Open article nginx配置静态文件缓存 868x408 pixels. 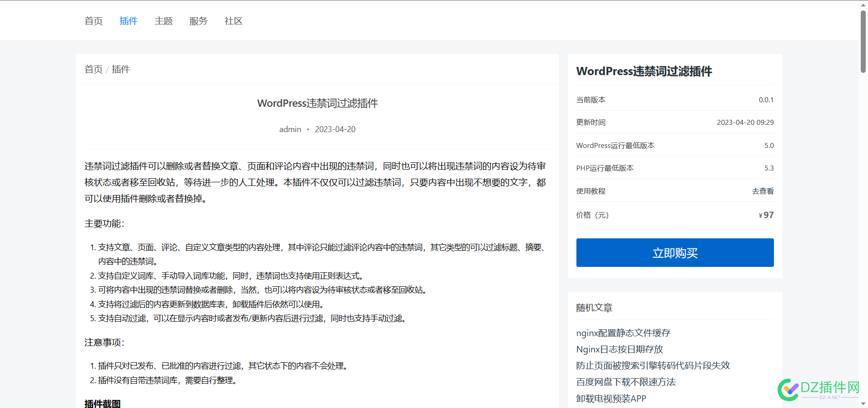pyautogui.click(x=623, y=333)
